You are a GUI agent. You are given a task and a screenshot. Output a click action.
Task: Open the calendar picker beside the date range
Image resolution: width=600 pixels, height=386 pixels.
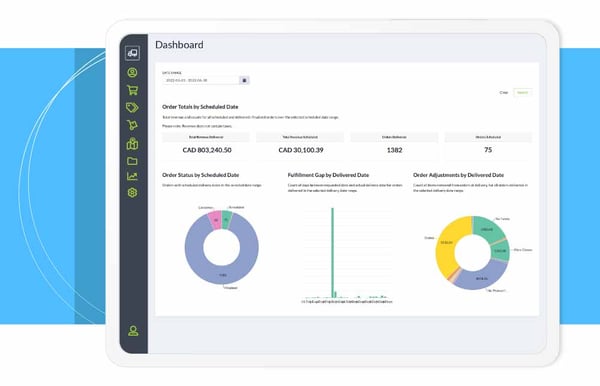[244, 80]
